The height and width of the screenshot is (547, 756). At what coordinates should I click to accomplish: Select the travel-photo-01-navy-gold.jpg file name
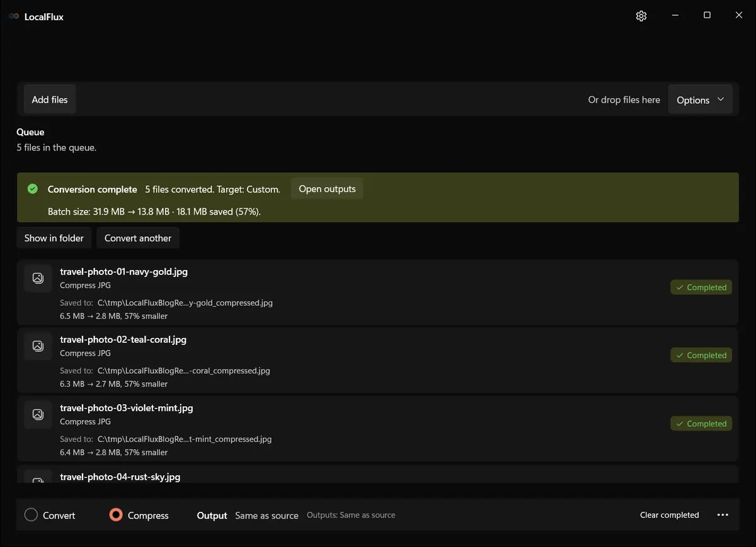tap(123, 272)
